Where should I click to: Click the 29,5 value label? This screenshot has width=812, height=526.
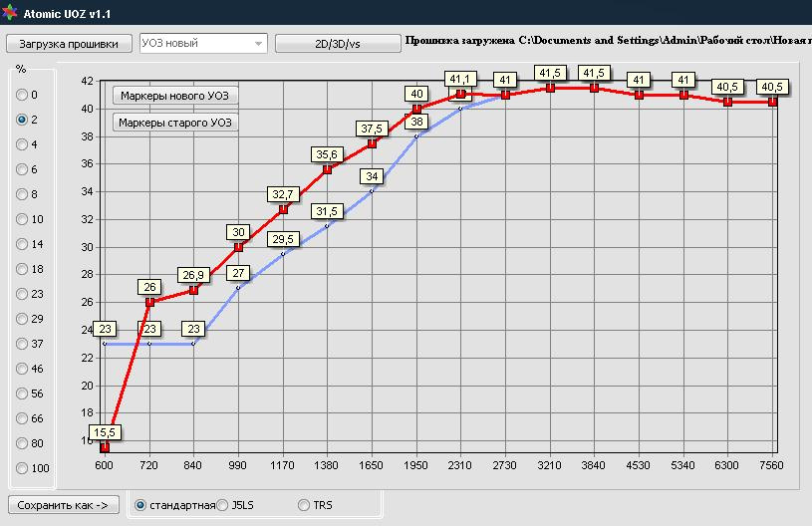click(x=283, y=239)
